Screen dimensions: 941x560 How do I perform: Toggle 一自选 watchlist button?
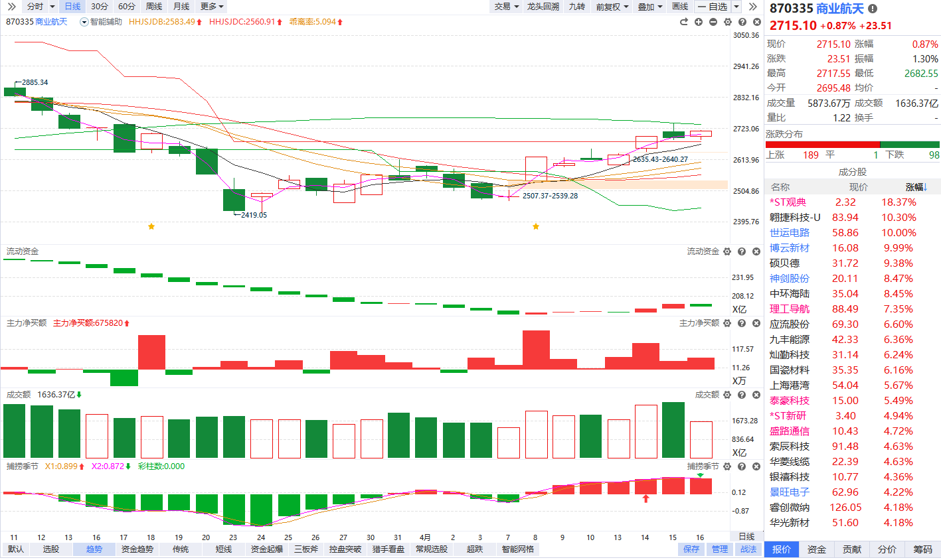pyautogui.click(x=713, y=7)
